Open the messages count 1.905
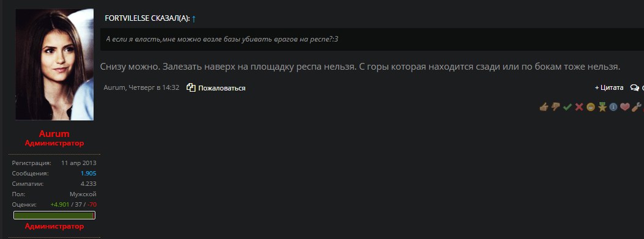This screenshot has width=644, height=239. pos(88,174)
